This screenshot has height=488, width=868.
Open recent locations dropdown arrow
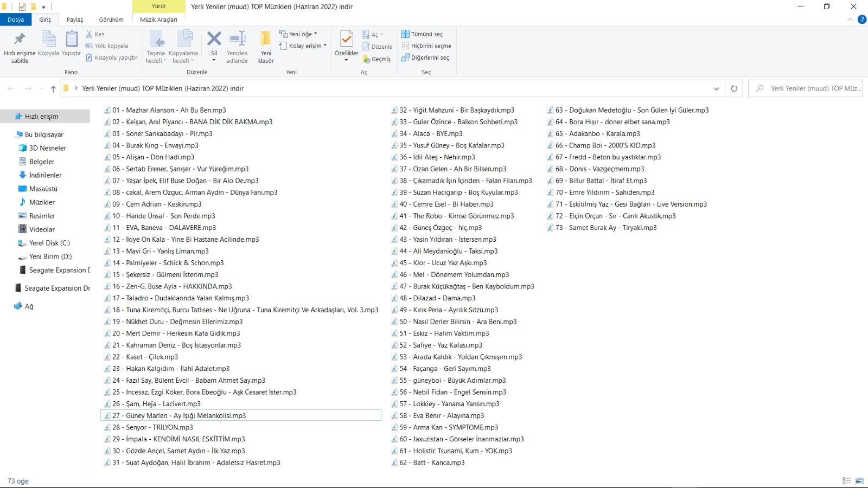41,89
